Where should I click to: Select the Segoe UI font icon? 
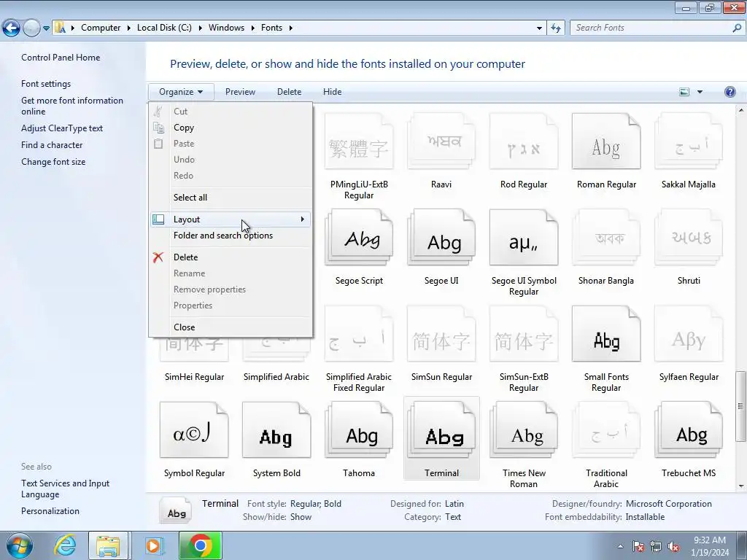[x=441, y=238]
